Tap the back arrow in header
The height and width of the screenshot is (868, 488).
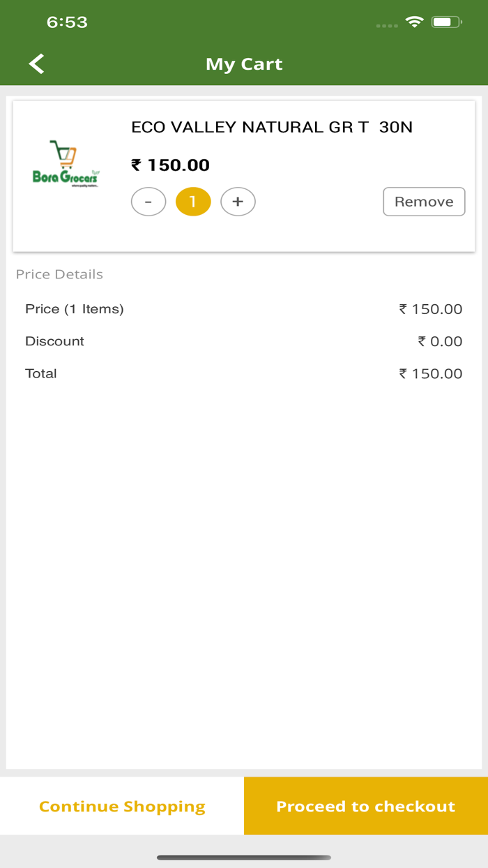tap(36, 64)
